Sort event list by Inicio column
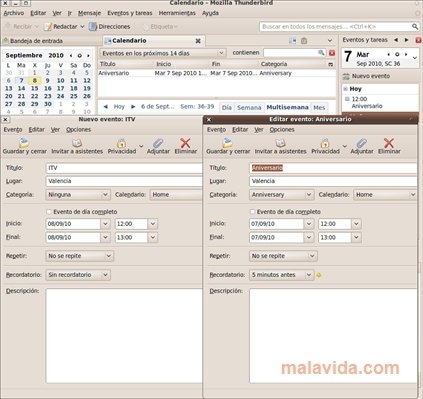The height and width of the screenshot is (399, 423). coord(182,64)
